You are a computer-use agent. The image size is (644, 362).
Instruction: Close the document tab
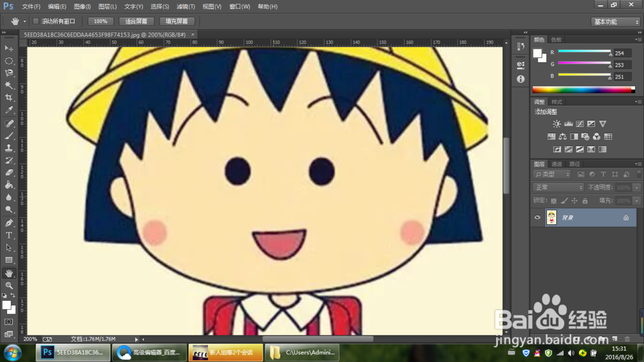coord(193,35)
